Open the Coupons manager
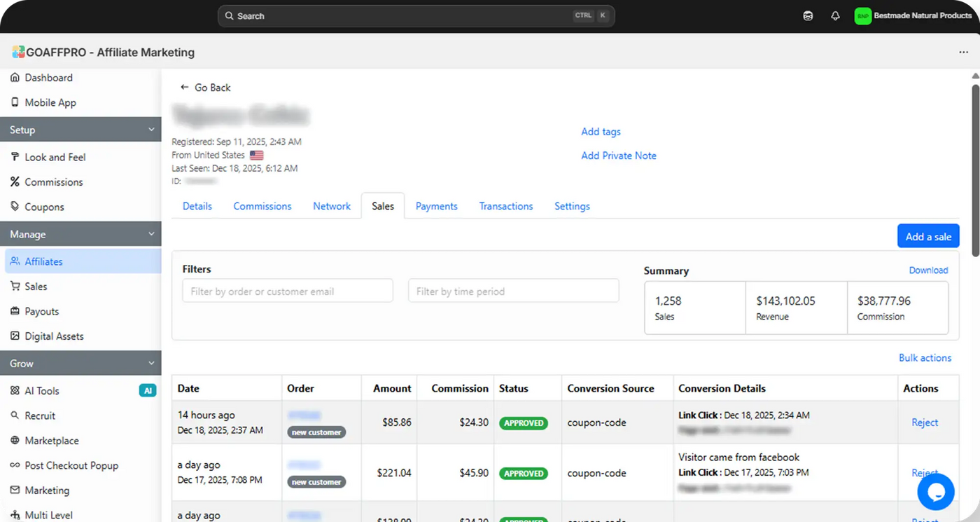Screen dimensions: 980x522 [45, 207]
